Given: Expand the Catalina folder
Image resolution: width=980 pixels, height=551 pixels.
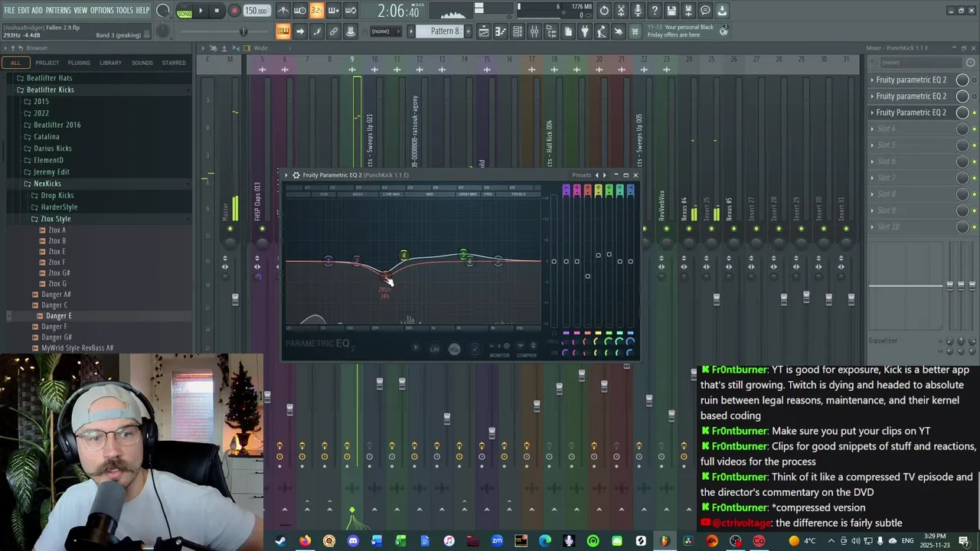Looking at the screenshot, I should tap(46, 137).
